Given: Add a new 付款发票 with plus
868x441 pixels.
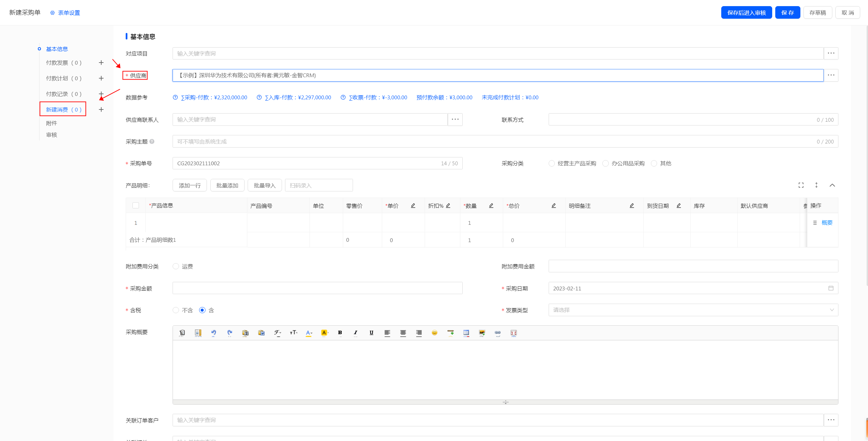Looking at the screenshot, I should coord(101,63).
